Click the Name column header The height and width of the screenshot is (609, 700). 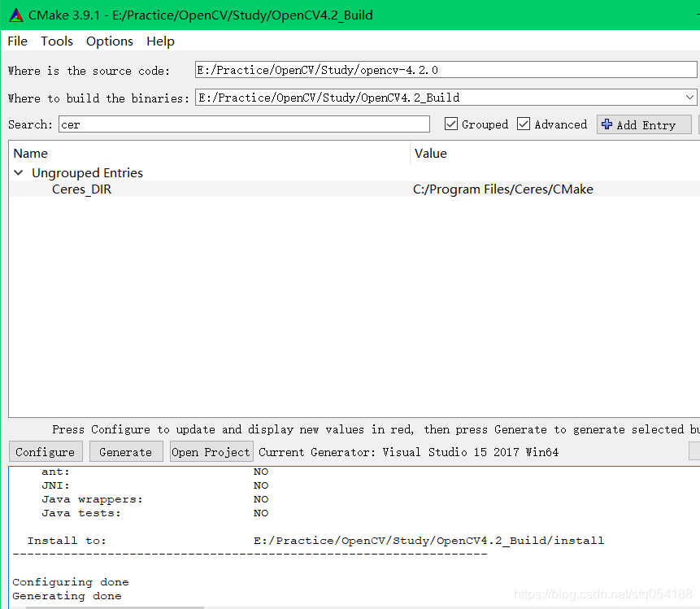(30, 153)
